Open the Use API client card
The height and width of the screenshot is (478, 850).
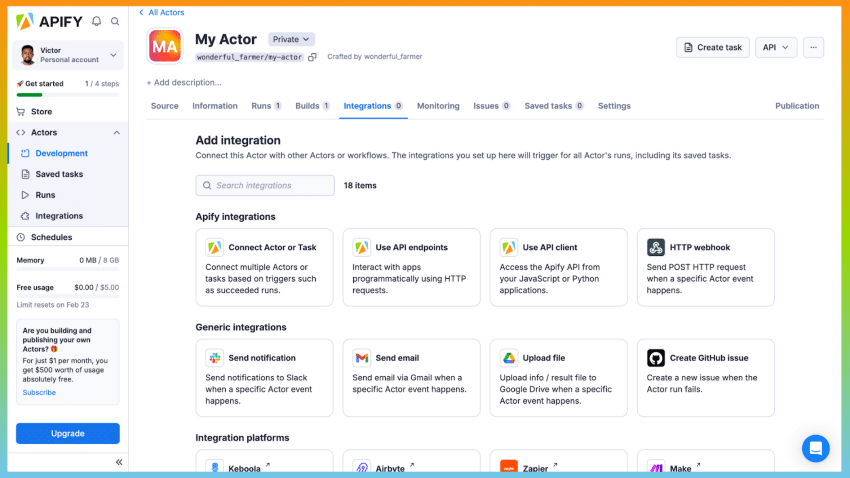(558, 267)
